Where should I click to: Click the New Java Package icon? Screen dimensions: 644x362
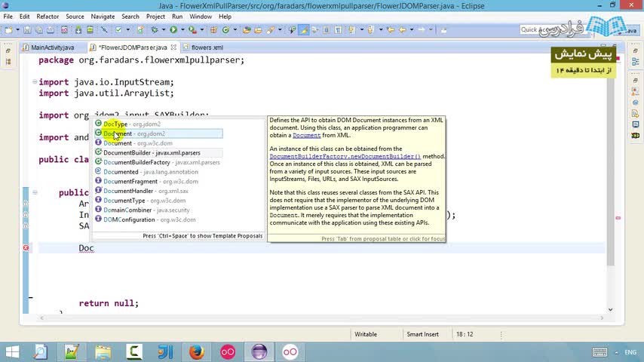click(213, 30)
